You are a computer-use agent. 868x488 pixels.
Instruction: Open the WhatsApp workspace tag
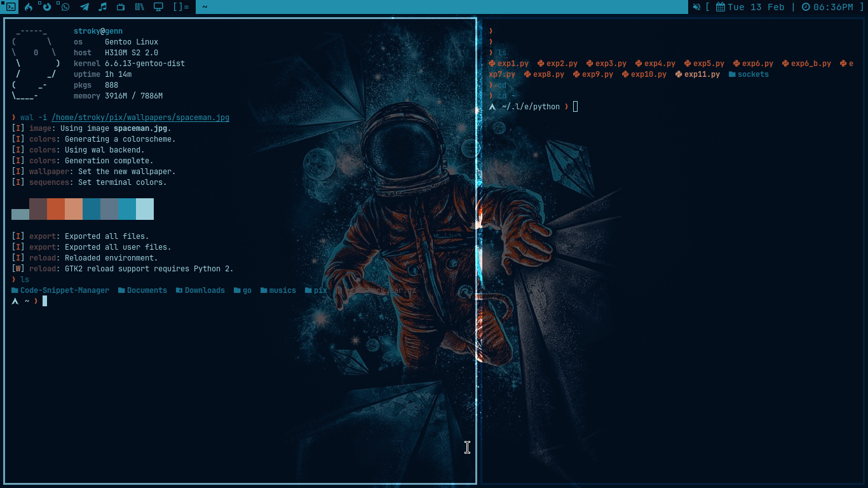pos(65,7)
